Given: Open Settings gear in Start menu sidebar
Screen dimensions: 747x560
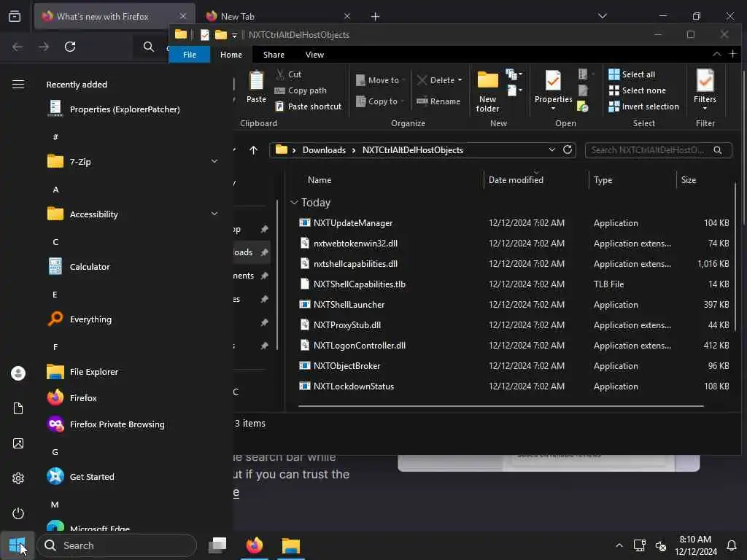Looking at the screenshot, I should [x=18, y=478].
